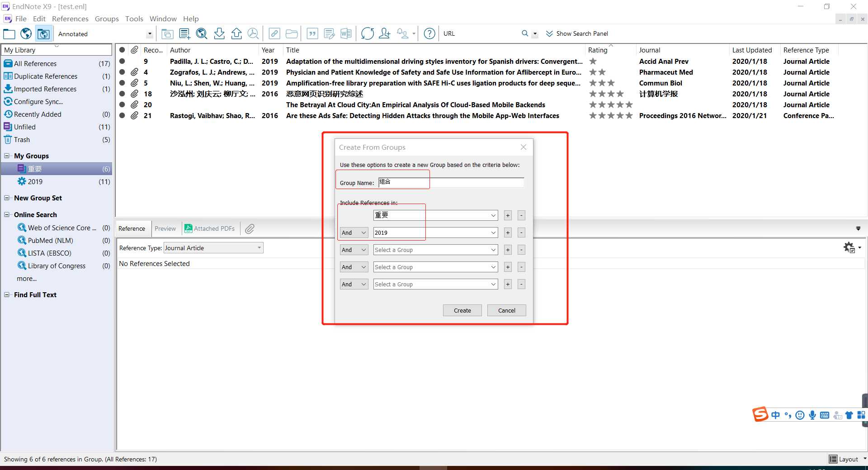This screenshot has width=868, height=470.
Task: Click the Open Link toolbar icon
Action: coord(274,33)
